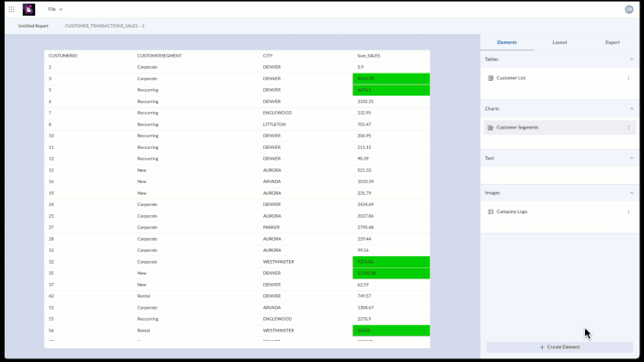Screen dimensions: 644x362
Task: Collapse the Charts section
Action: [x=631, y=108]
